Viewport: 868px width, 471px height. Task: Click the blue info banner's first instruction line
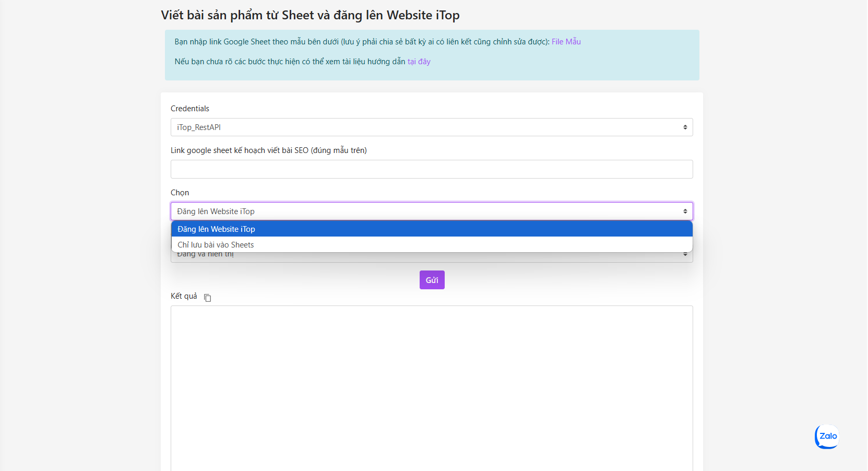click(361, 42)
